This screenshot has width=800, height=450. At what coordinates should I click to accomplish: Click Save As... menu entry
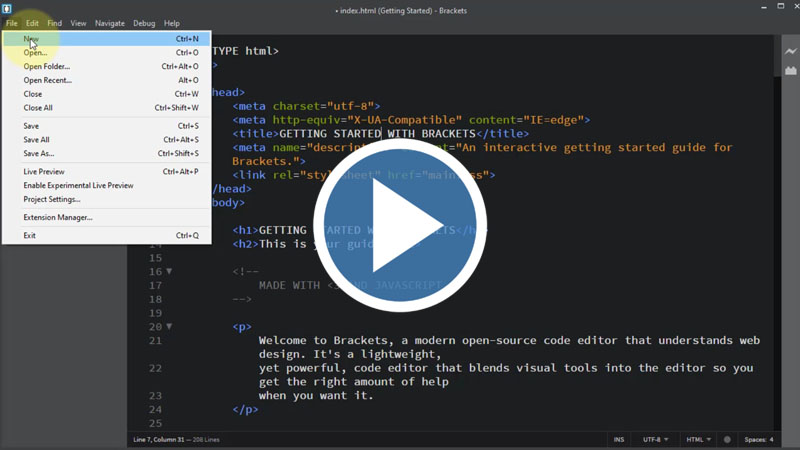click(38, 154)
